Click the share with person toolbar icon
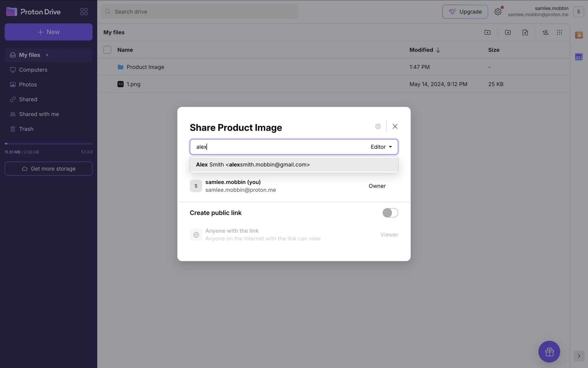This screenshot has height=368, width=588. pos(545,33)
